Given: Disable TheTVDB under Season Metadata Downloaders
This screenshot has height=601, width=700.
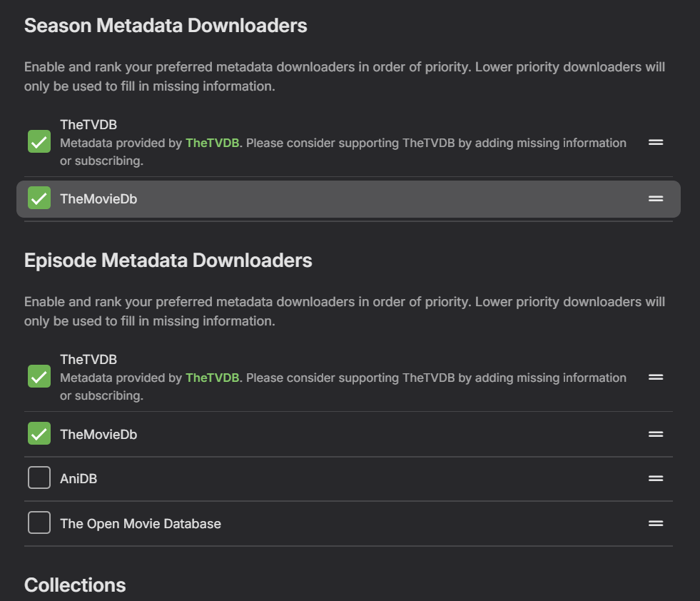Looking at the screenshot, I should pyautogui.click(x=39, y=141).
